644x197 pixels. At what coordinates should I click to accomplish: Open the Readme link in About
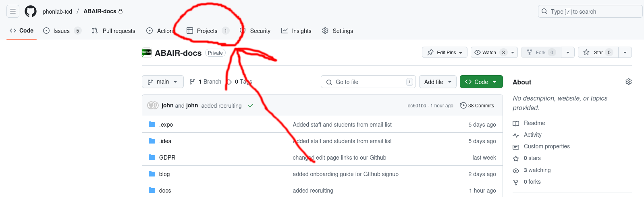coord(534,123)
